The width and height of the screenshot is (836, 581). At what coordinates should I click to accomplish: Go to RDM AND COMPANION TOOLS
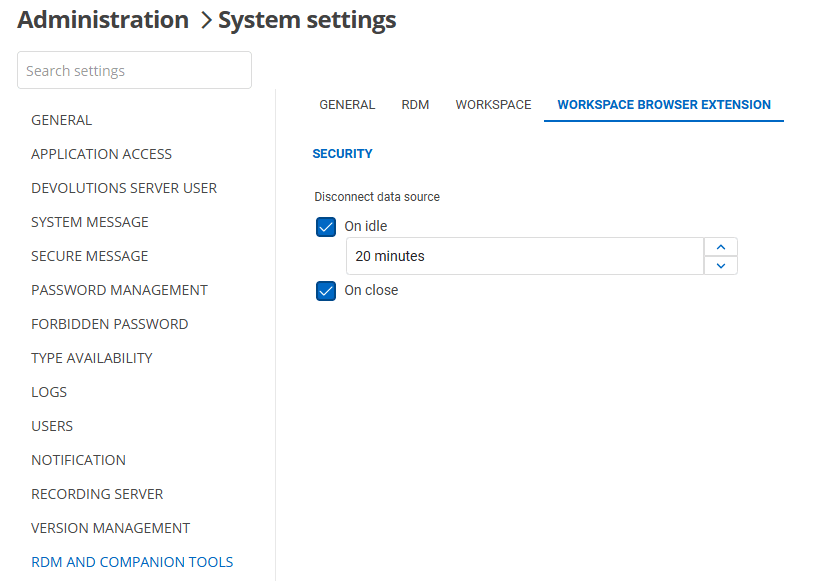pos(132,561)
